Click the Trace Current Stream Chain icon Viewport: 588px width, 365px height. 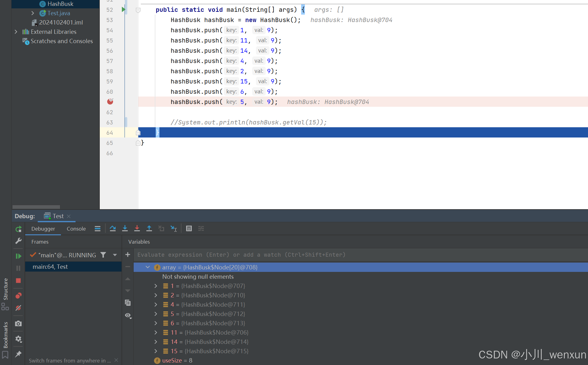[x=201, y=229]
